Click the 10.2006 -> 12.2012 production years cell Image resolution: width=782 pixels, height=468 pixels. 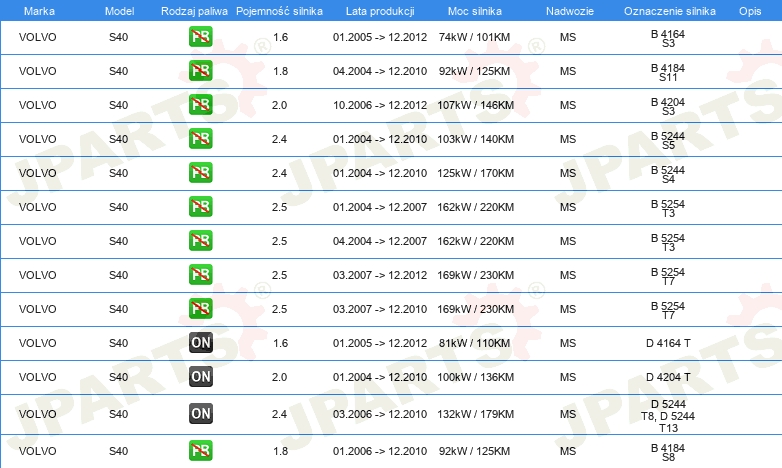(x=380, y=105)
